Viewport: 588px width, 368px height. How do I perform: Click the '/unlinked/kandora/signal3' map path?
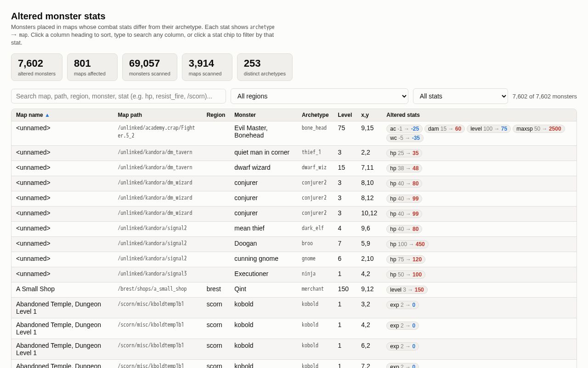pyautogui.click(x=152, y=274)
